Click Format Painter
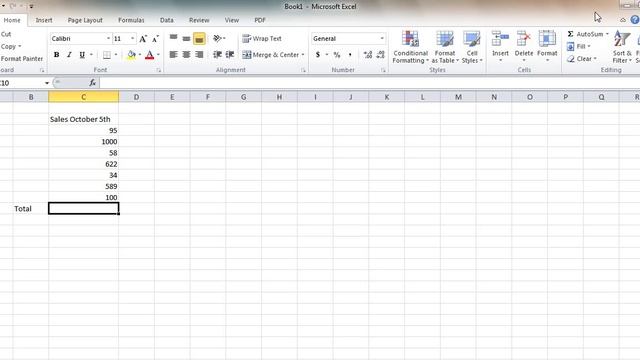640x360 pixels. click(22, 59)
